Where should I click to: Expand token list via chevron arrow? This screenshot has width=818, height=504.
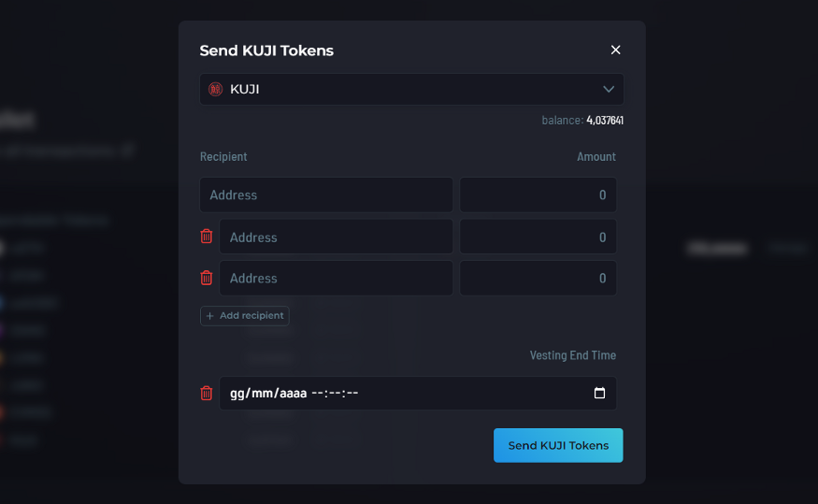[609, 89]
